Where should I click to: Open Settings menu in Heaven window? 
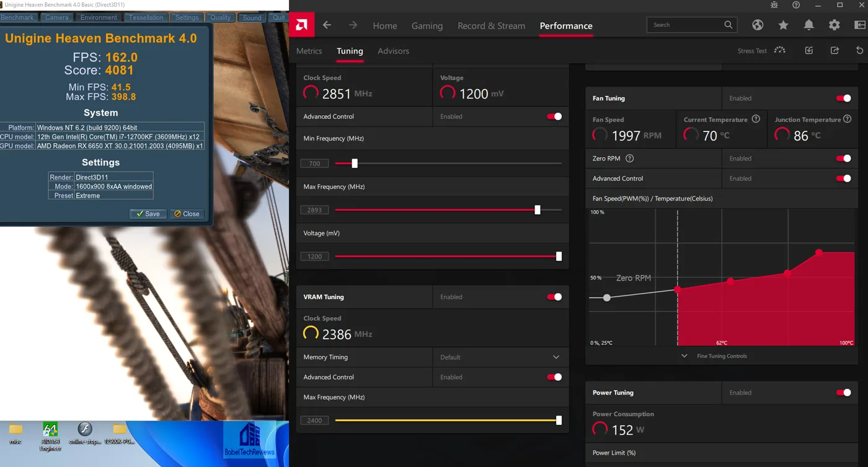point(187,17)
